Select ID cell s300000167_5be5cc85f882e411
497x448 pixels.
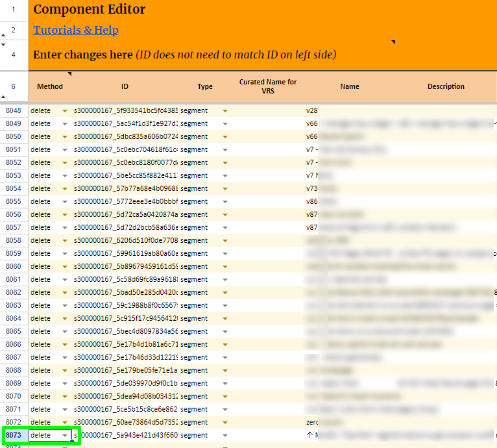pyautogui.click(x=125, y=175)
